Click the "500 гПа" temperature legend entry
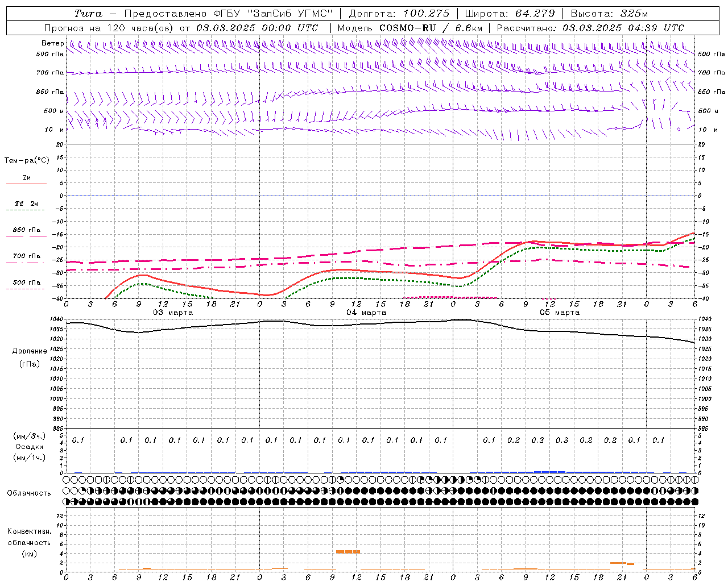Screen dimensions: 728x582 point(27,282)
